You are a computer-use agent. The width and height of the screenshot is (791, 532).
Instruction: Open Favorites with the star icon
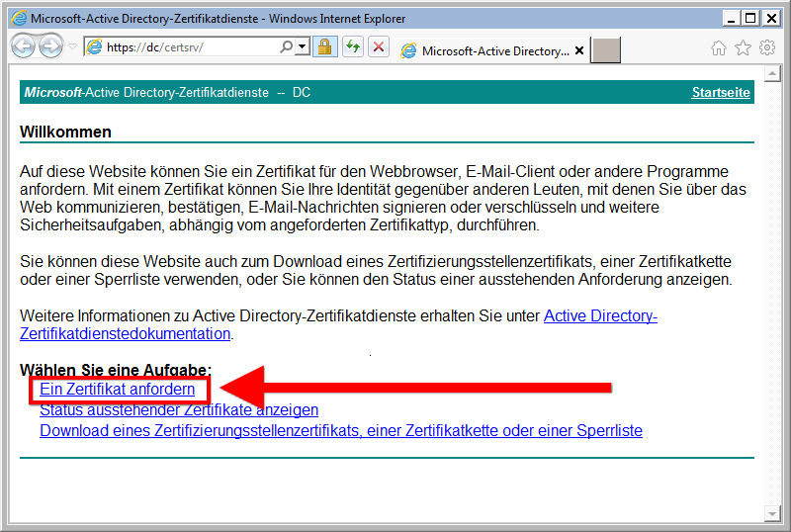[x=743, y=47]
